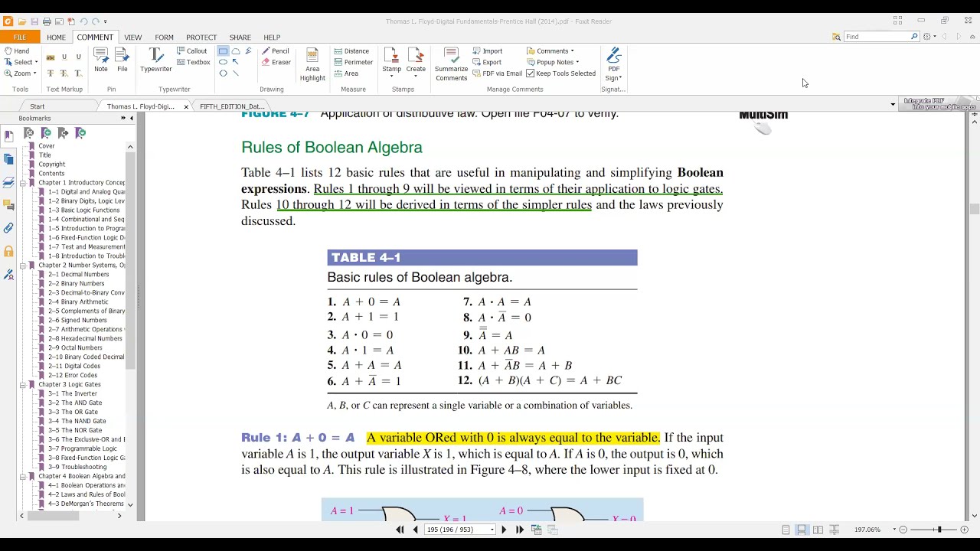Select the Eraser tool
This screenshot has width=980, height=551.
(276, 63)
